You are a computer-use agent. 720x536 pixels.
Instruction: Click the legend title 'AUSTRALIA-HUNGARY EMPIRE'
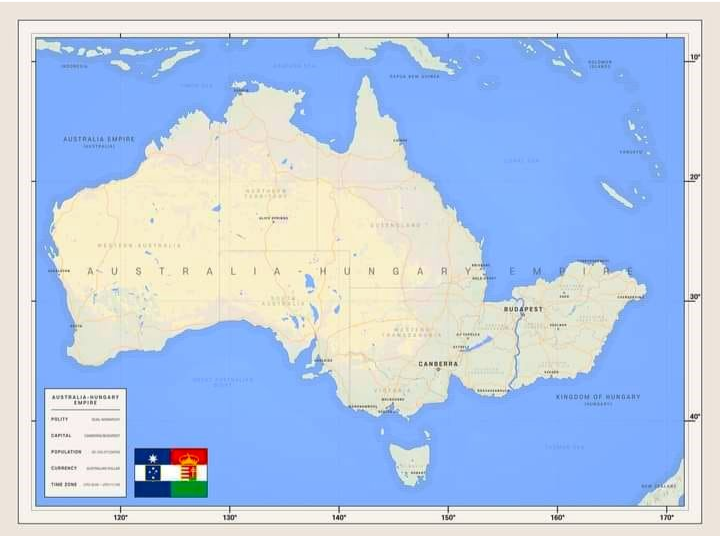click(x=85, y=400)
